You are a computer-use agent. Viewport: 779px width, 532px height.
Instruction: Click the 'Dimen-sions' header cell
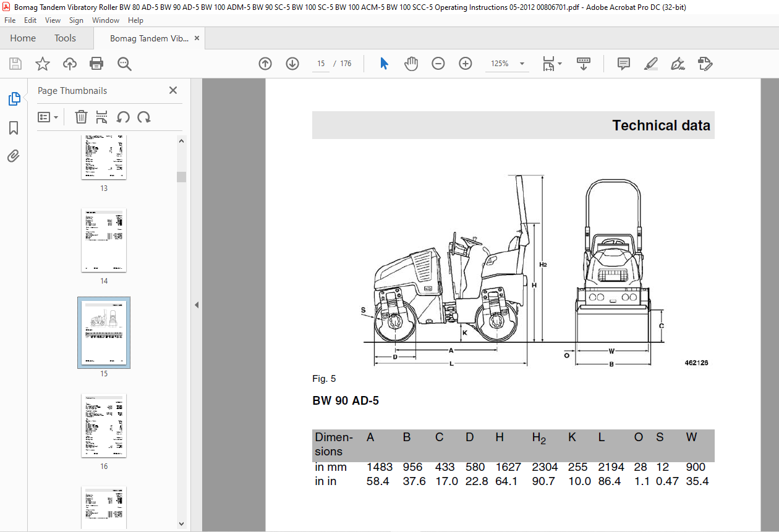click(x=334, y=444)
